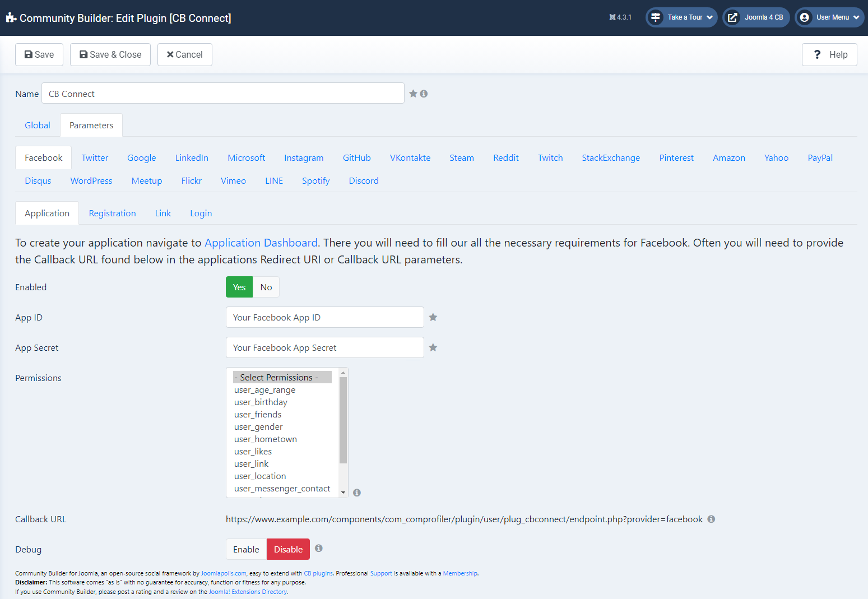The image size is (868, 599).
Task: Open the Discord provider tab
Action: [364, 180]
